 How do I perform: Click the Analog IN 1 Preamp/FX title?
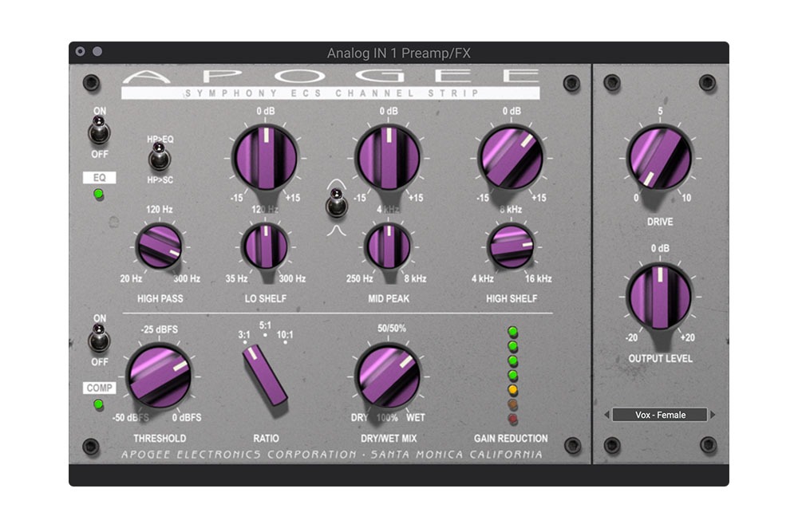coord(398,53)
